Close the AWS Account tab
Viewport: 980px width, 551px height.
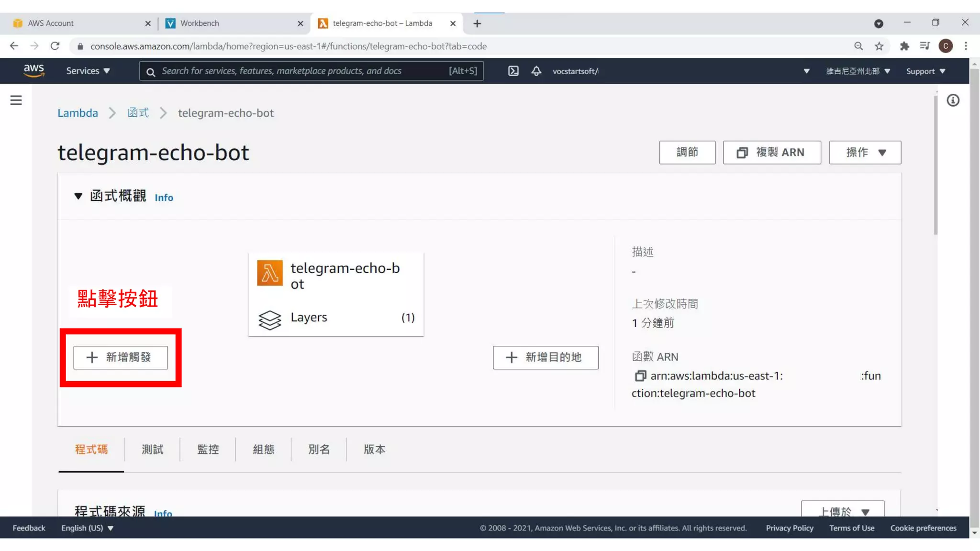tap(148, 23)
